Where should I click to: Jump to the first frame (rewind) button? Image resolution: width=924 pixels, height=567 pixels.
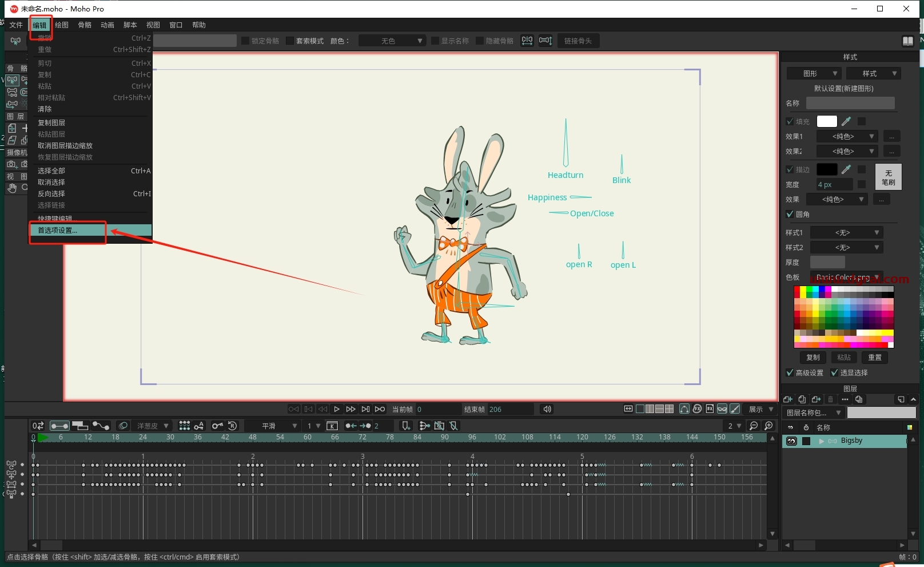[294, 409]
